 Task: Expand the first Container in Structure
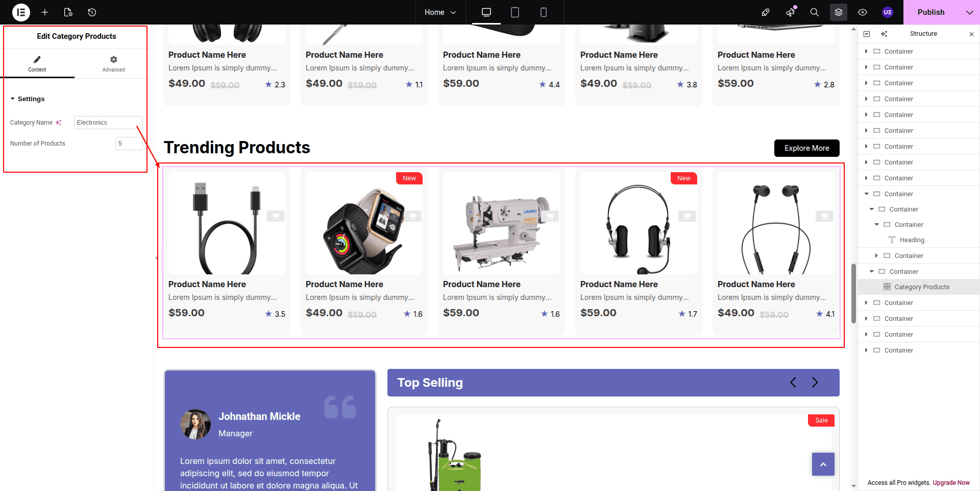tap(866, 52)
